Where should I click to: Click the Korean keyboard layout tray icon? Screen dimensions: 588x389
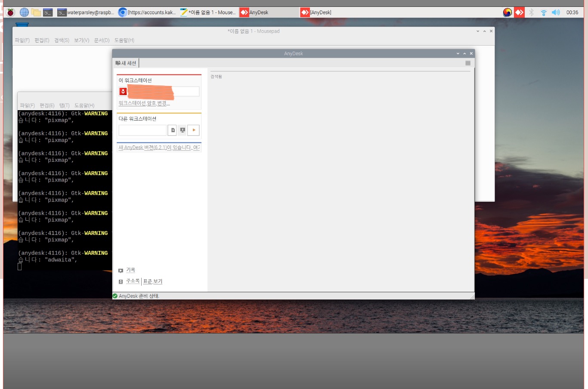pos(508,12)
